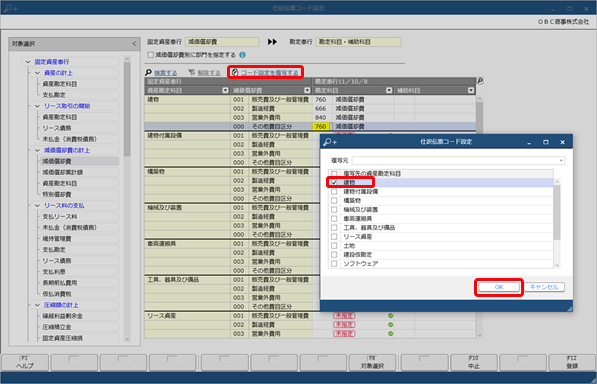Click green status dot in リース資産 001 row
Viewport: 597px width, 384px height.
pos(390,315)
